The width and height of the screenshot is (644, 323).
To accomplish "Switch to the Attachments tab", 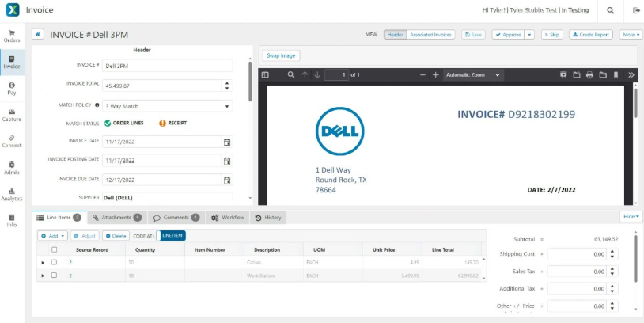I will click(116, 217).
